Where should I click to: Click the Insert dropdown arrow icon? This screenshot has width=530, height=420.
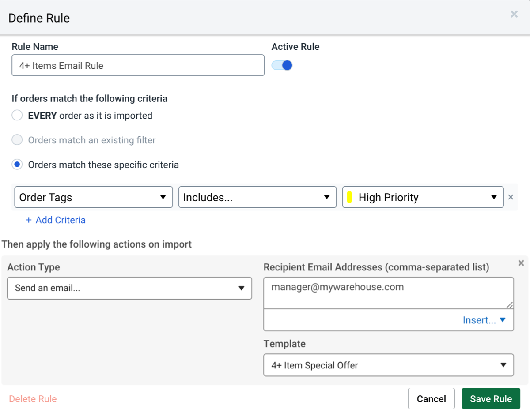(x=502, y=320)
